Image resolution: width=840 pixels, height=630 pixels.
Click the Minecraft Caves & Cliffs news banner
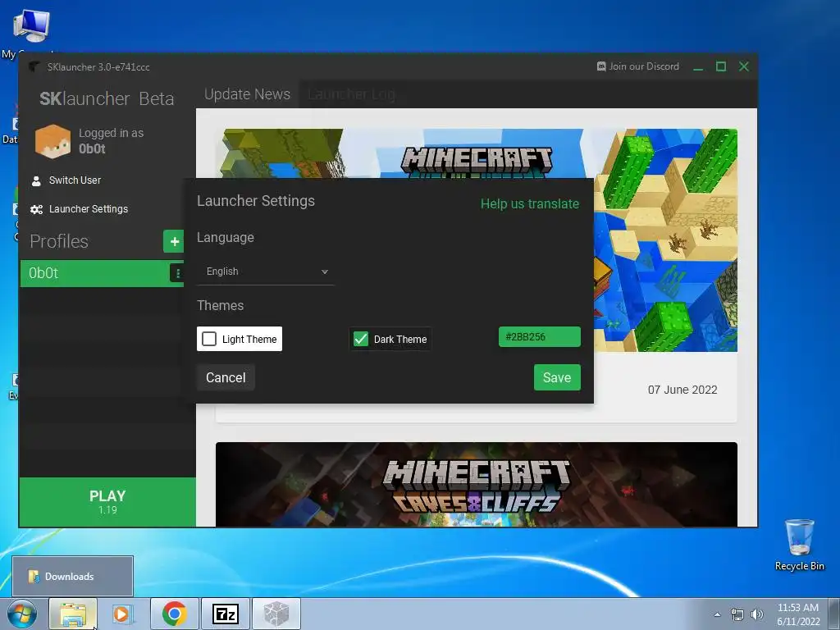tap(477, 484)
